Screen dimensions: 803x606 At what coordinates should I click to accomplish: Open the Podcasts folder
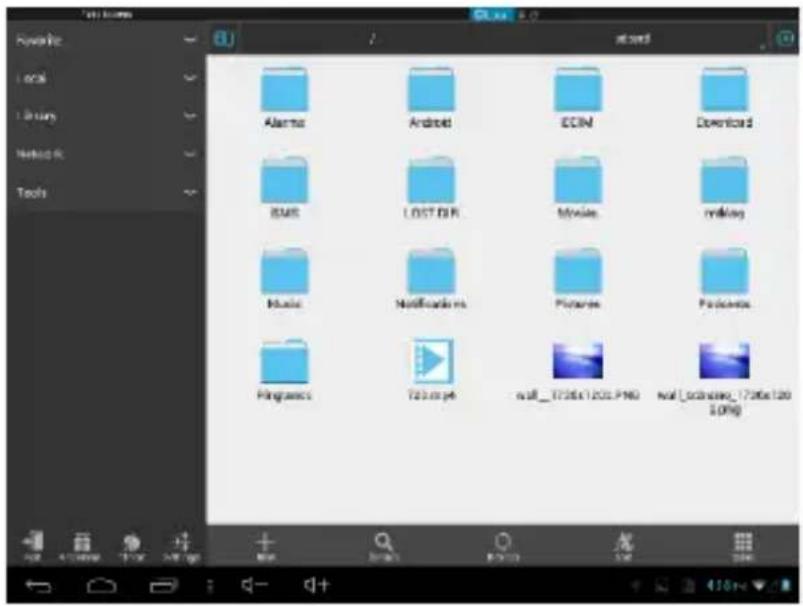724,279
